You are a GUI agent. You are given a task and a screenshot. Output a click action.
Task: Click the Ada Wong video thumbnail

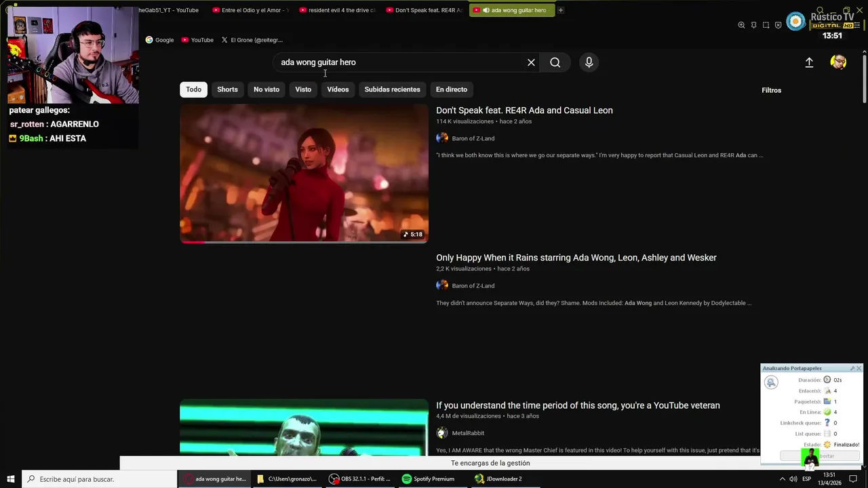pyautogui.click(x=304, y=174)
